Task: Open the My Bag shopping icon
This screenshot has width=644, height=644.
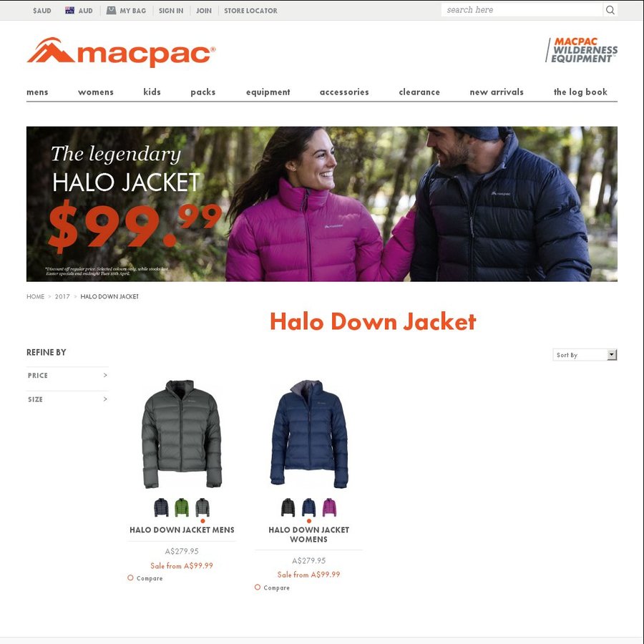Action: pos(111,10)
